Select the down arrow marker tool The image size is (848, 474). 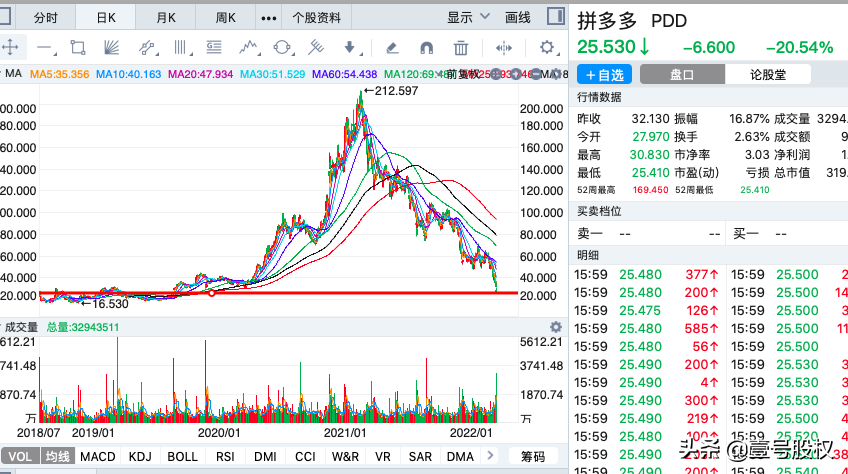pos(352,48)
